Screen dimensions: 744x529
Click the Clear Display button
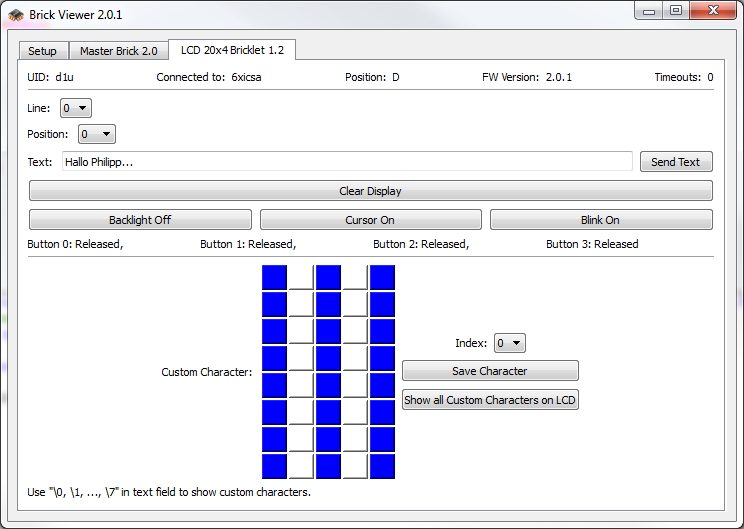tap(370, 191)
